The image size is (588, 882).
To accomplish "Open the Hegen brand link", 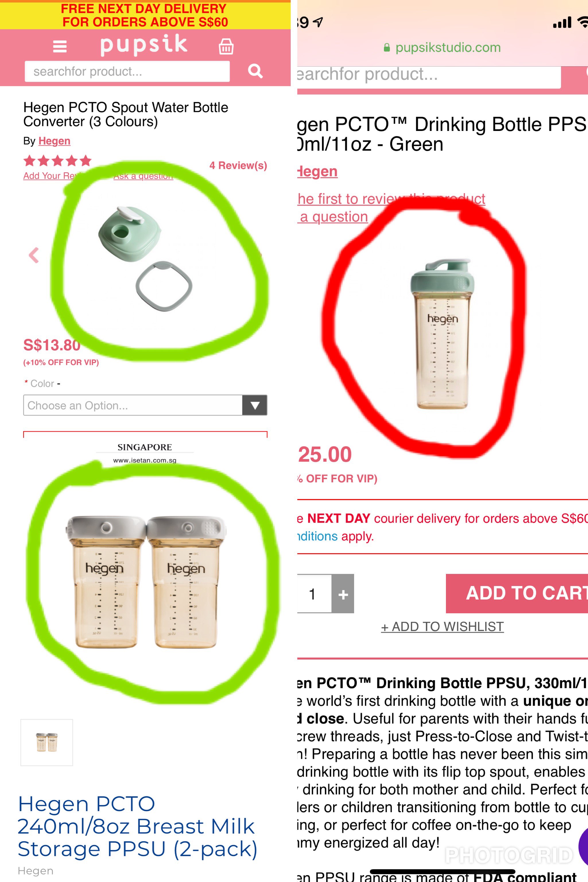I will [54, 141].
